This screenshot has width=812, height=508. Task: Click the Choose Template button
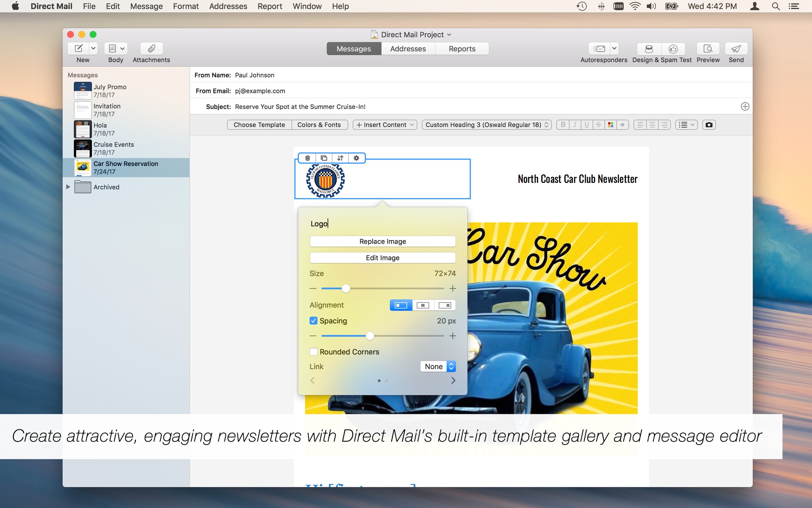[259, 125]
